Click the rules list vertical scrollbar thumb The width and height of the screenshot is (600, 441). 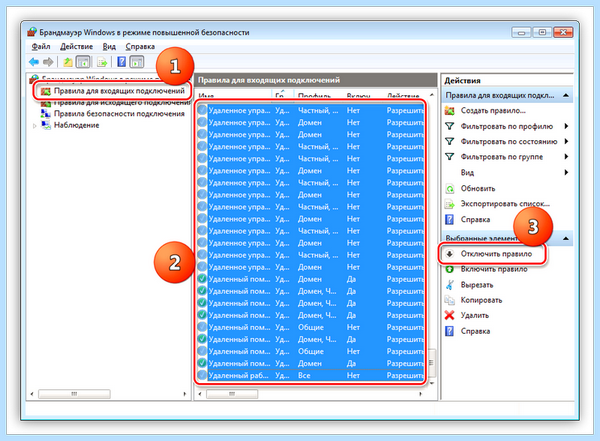pos(432,363)
